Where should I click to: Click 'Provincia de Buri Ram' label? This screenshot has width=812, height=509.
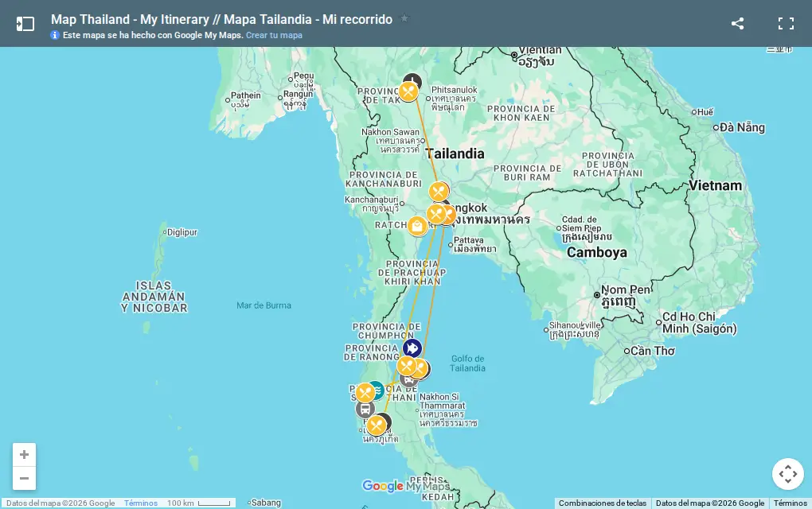(527, 173)
